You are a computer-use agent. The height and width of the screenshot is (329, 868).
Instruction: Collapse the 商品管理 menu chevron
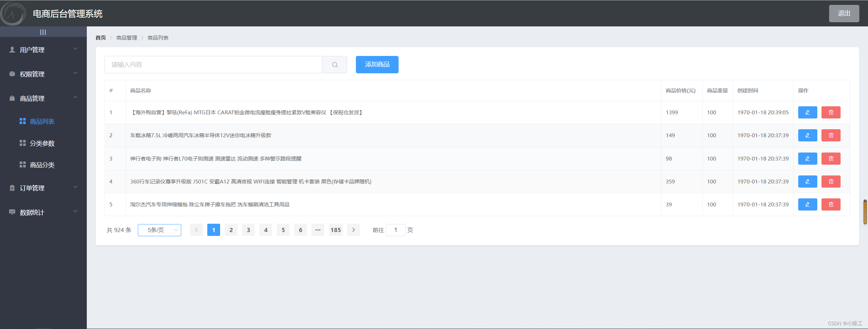pyautogui.click(x=76, y=98)
